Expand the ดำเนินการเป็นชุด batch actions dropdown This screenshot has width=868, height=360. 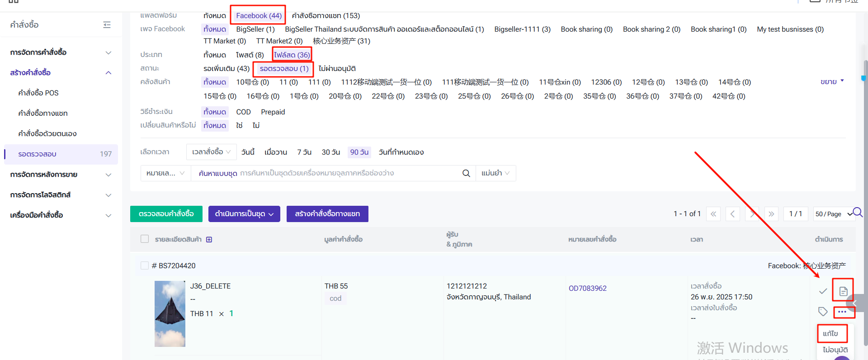[x=244, y=214]
